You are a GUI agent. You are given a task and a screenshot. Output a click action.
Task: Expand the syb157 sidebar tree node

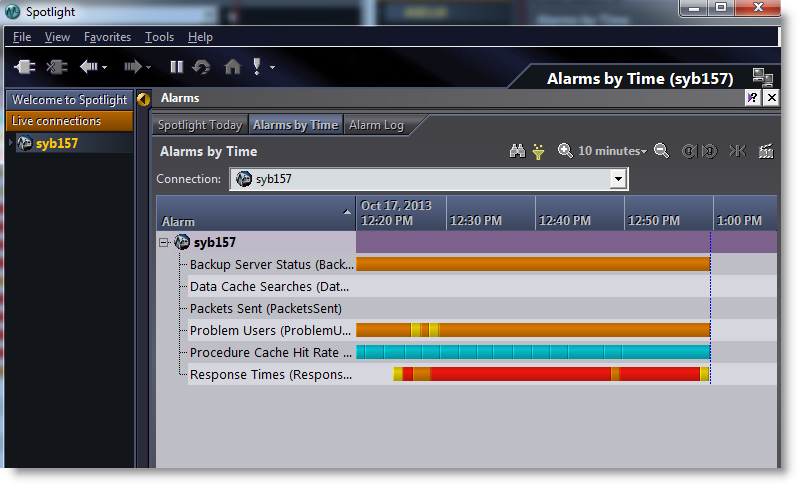pos(10,143)
